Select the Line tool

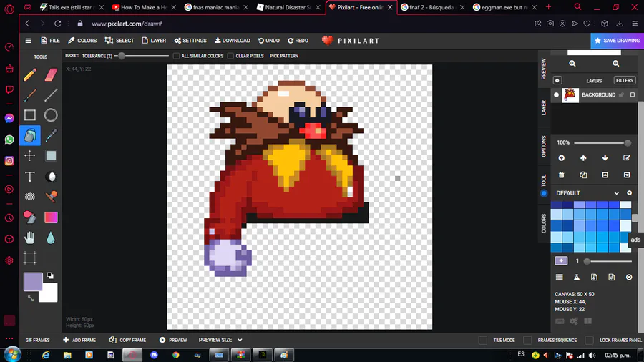pos(51,95)
